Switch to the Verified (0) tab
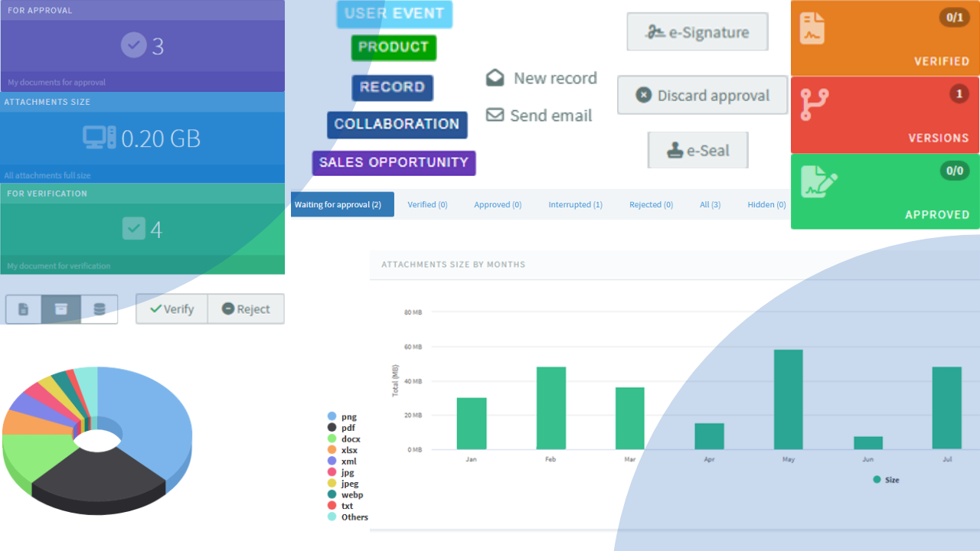Viewport: 980px width, 551px height. 427,204
